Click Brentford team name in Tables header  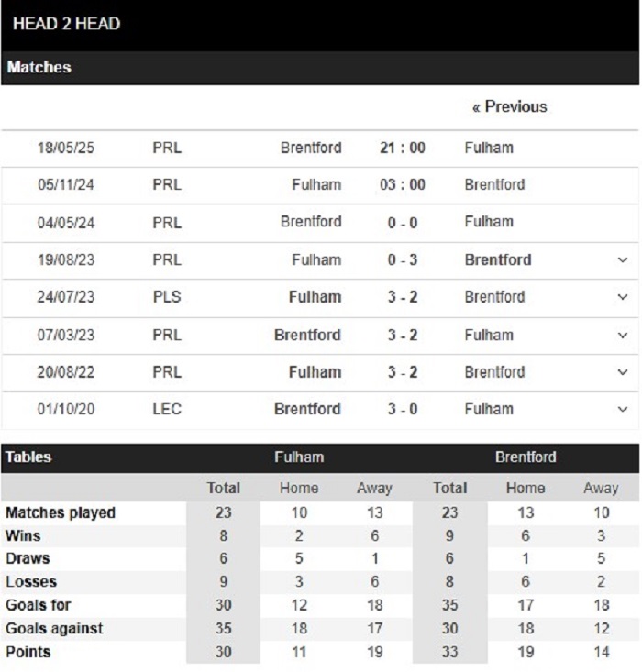pyautogui.click(x=526, y=457)
